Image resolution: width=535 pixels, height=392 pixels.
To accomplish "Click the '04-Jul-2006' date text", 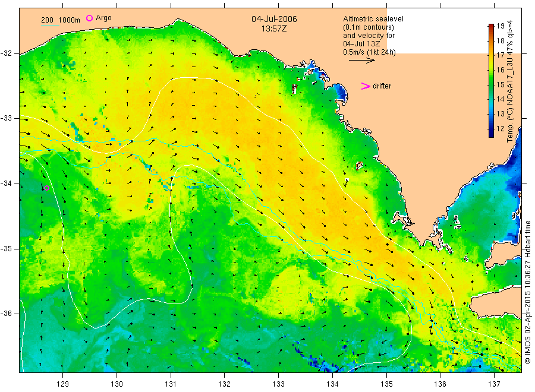I will (x=274, y=19).
